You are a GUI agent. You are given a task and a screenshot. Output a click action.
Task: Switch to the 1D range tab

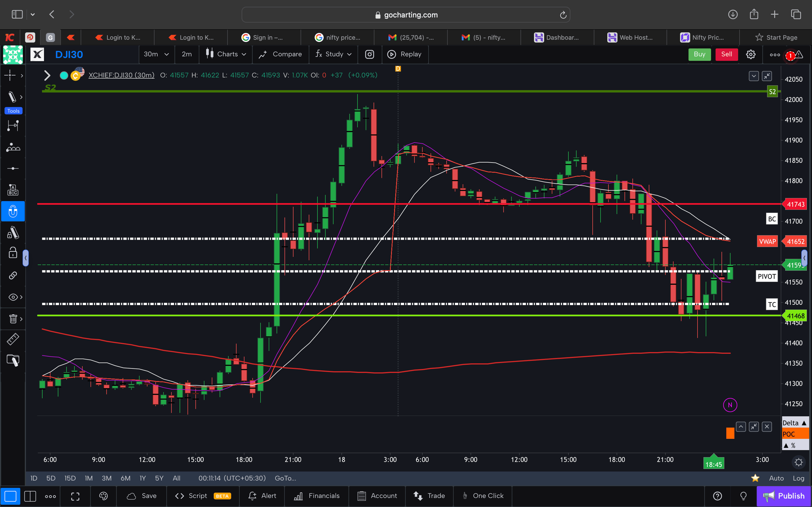click(x=34, y=478)
